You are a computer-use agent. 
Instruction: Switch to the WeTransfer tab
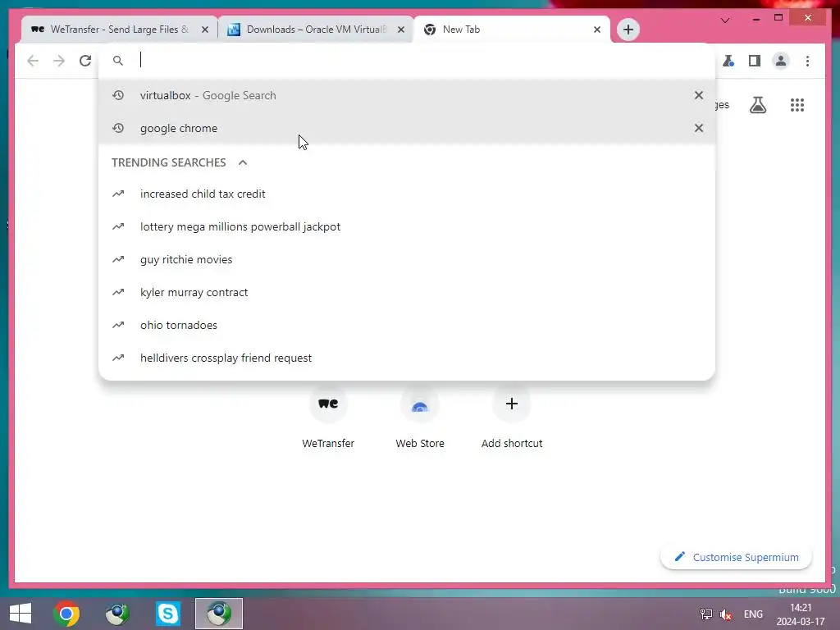pyautogui.click(x=119, y=30)
